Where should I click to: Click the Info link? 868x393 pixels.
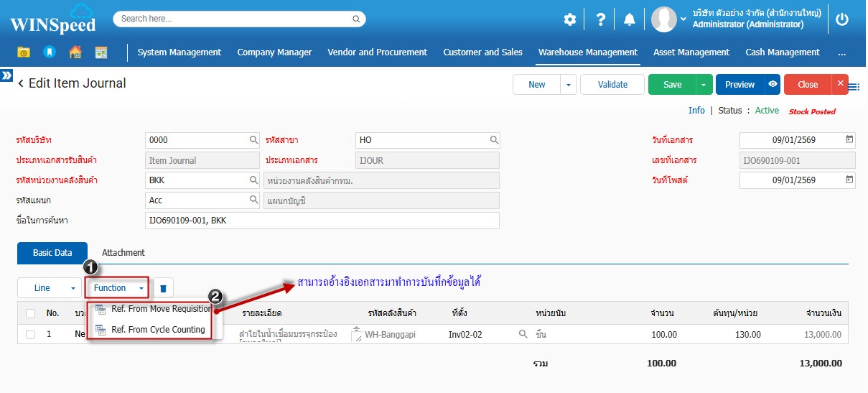click(696, 111)
